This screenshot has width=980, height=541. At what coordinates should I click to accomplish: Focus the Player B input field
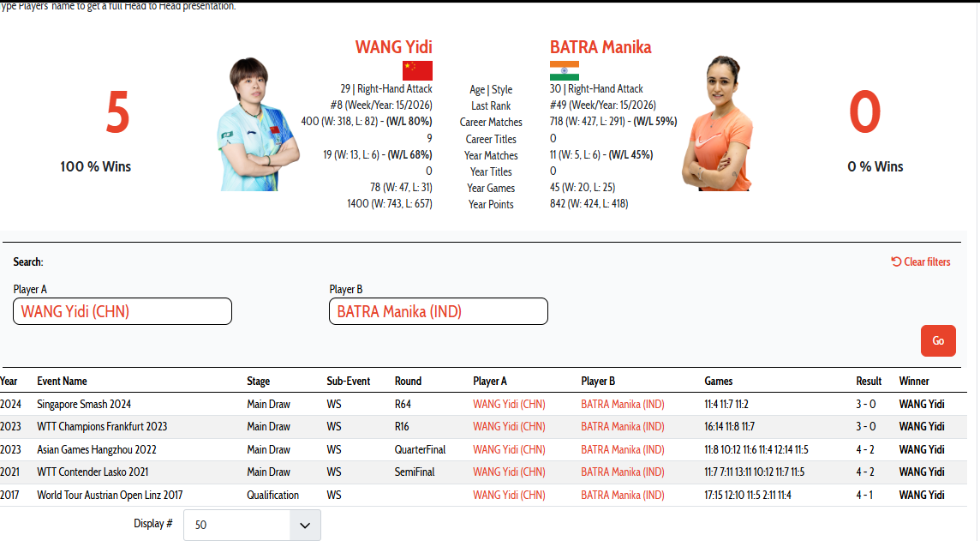coord(439,311)
